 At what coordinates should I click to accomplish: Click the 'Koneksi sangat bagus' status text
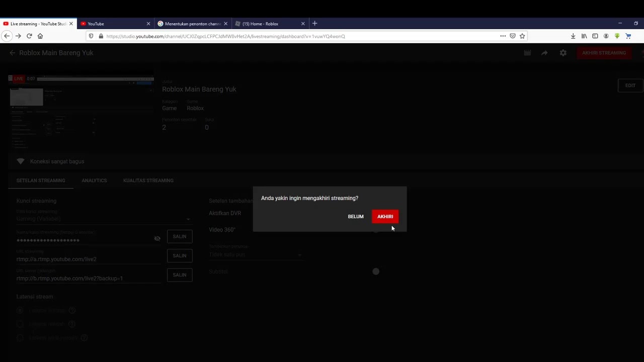57,161
